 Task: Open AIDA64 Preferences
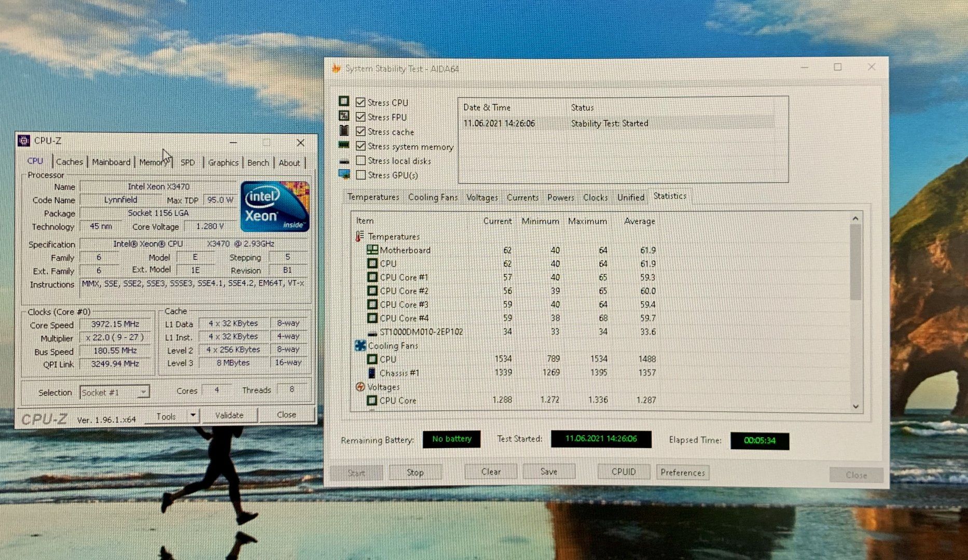point(683,472)
